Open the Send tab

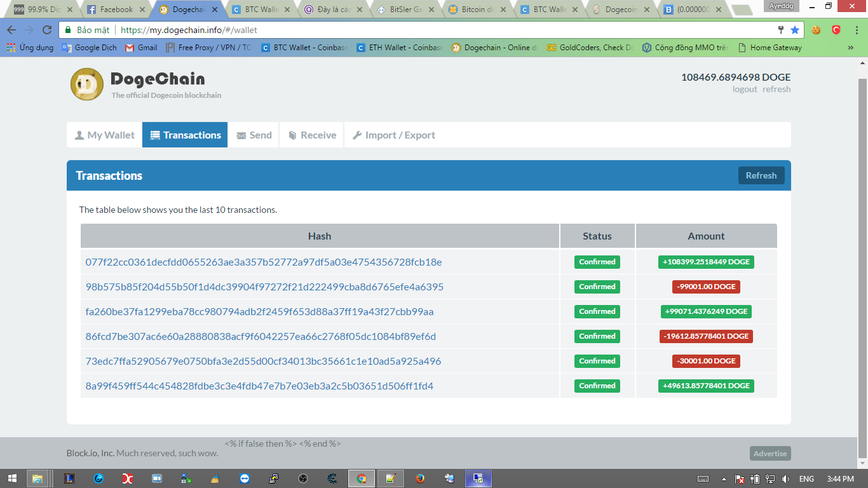tap(254, 135)
